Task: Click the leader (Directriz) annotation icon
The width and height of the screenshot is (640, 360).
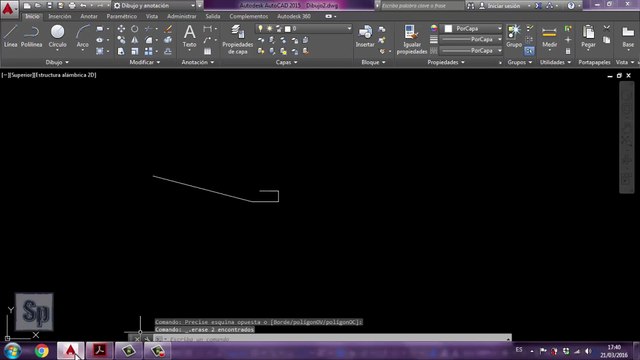Action: click(207, 40)
